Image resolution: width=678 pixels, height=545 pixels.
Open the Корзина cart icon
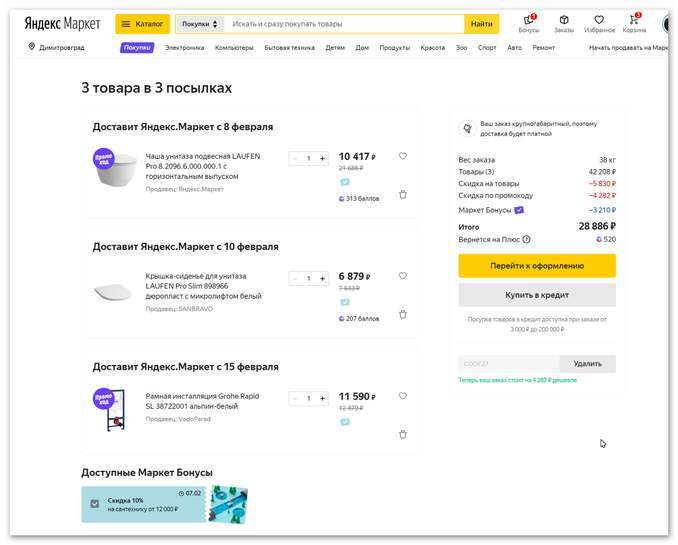tap(634, 22)
